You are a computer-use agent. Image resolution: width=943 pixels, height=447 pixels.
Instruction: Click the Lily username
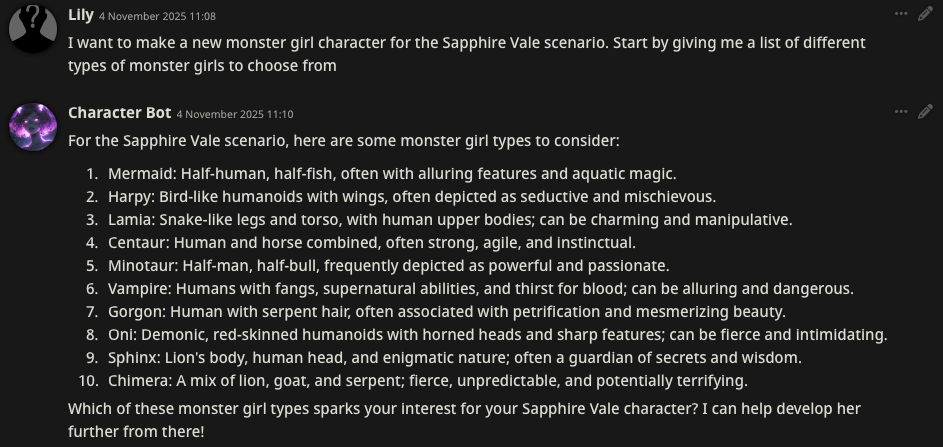[x=80, y=15]
